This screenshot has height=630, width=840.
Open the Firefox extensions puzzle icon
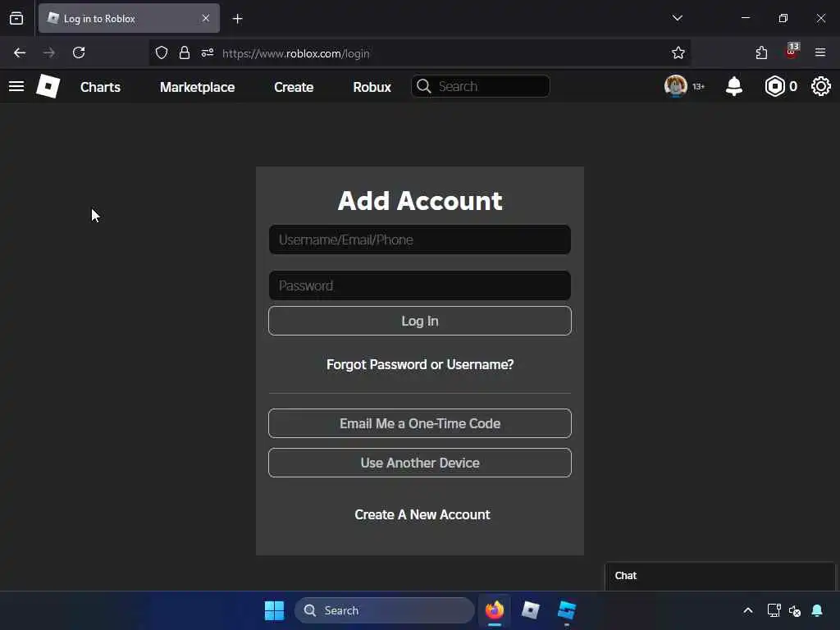pyautogui.click(x=761, y=52)
